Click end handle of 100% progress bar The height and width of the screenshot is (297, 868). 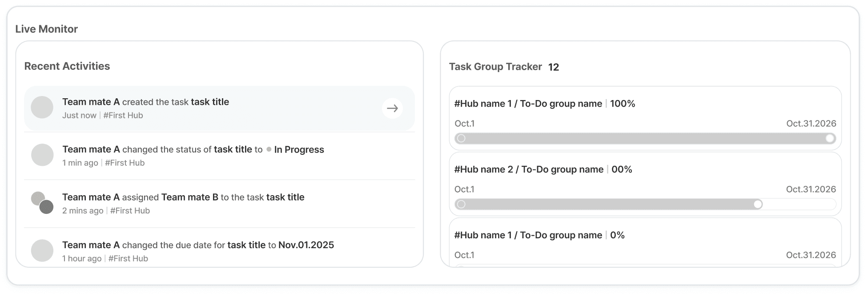click(x=830, y=138)
